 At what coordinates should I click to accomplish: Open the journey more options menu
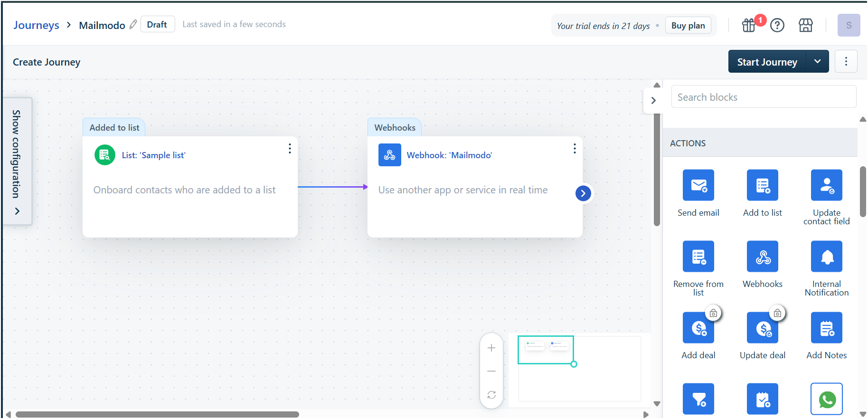(846, 61)
